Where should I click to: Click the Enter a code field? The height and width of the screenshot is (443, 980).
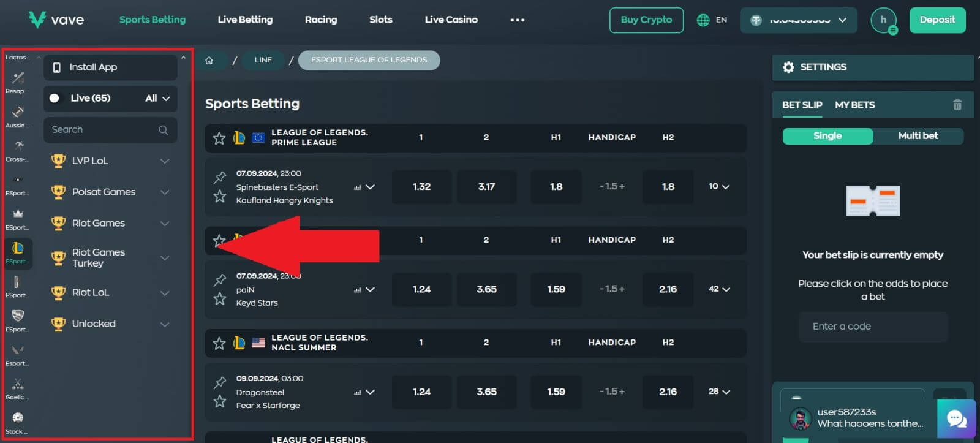[872, 327]
